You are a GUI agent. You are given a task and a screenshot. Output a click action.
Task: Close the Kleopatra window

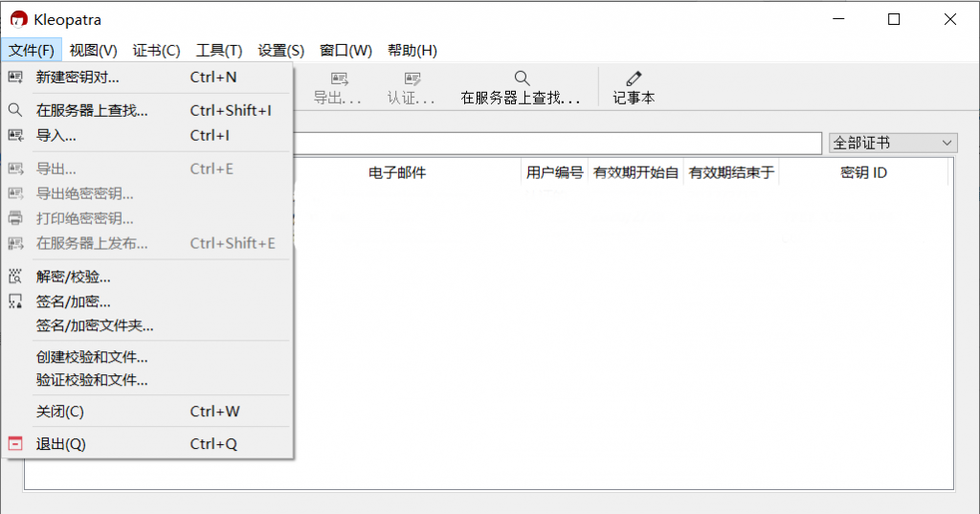tap(950, 19)
